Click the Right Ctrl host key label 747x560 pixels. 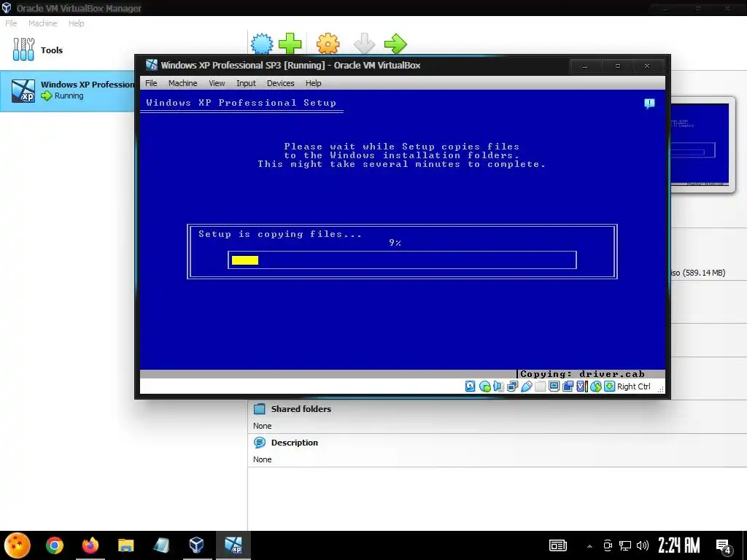pos(634,386)
